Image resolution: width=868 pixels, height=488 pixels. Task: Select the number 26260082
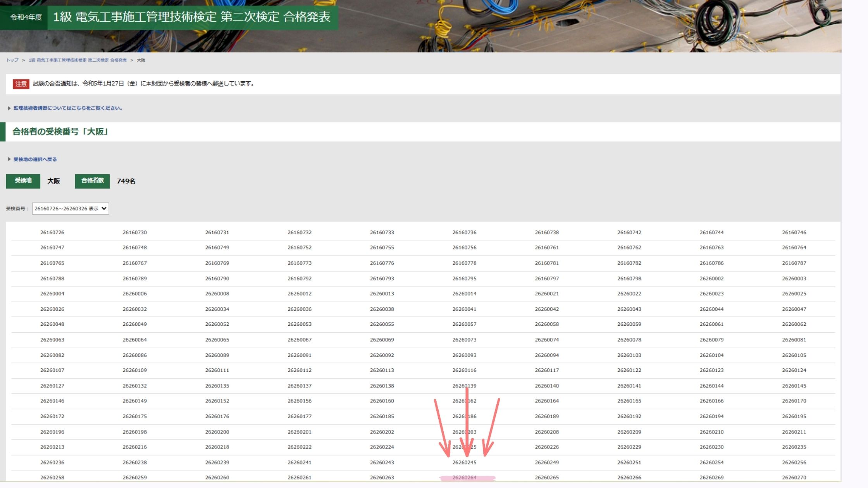point(52,355)
